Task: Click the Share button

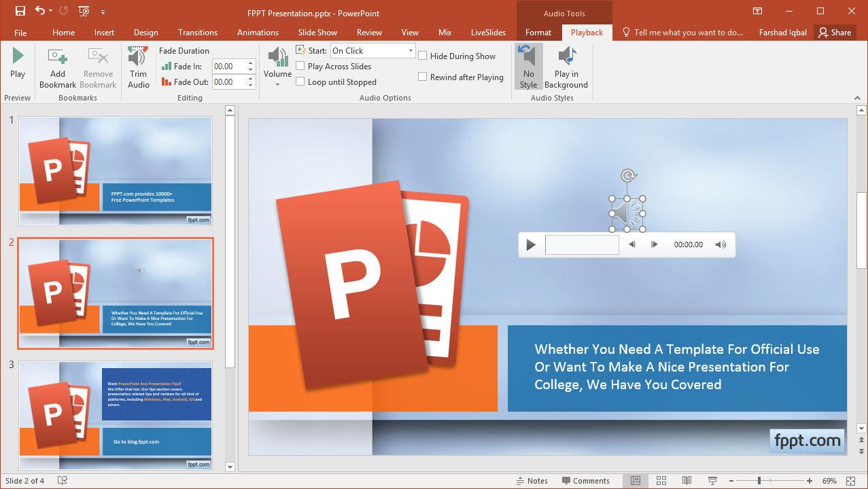Action: (835, 33)
